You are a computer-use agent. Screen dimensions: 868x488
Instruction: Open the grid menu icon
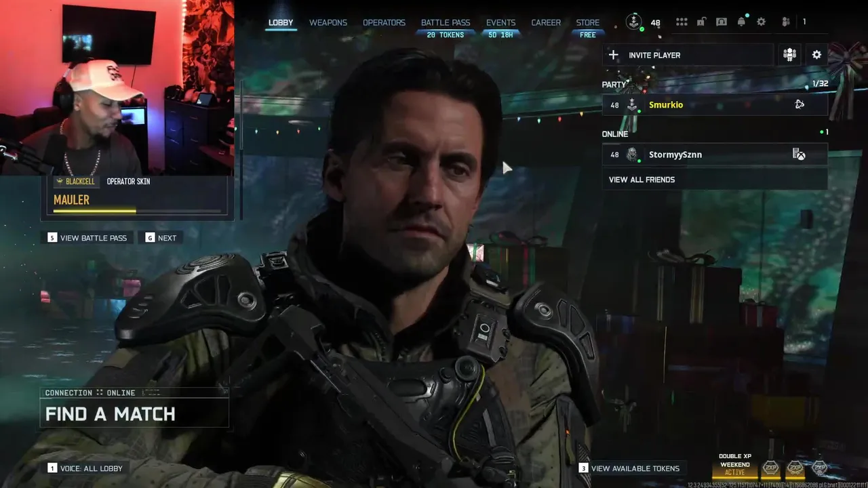point(682,22)
